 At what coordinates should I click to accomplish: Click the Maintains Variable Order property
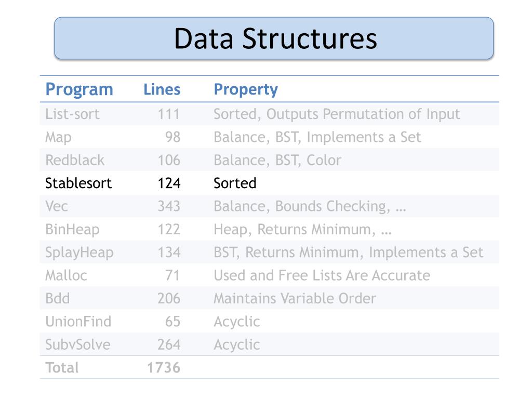[x=295, y=299]
